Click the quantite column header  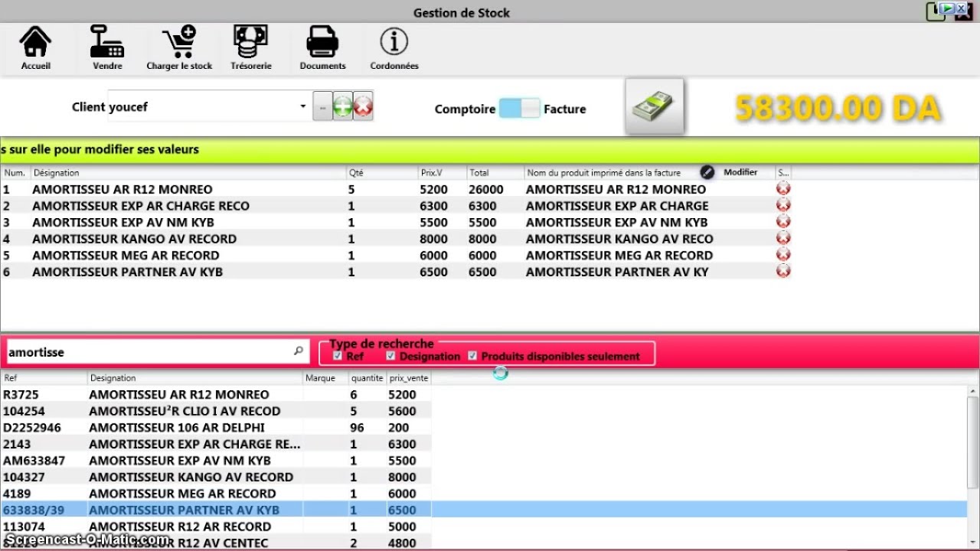click(x=367, y=378)
